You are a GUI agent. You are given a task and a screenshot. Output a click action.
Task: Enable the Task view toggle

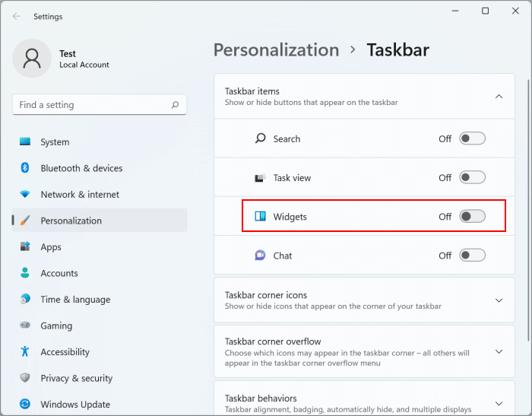[x=472, y=178]
